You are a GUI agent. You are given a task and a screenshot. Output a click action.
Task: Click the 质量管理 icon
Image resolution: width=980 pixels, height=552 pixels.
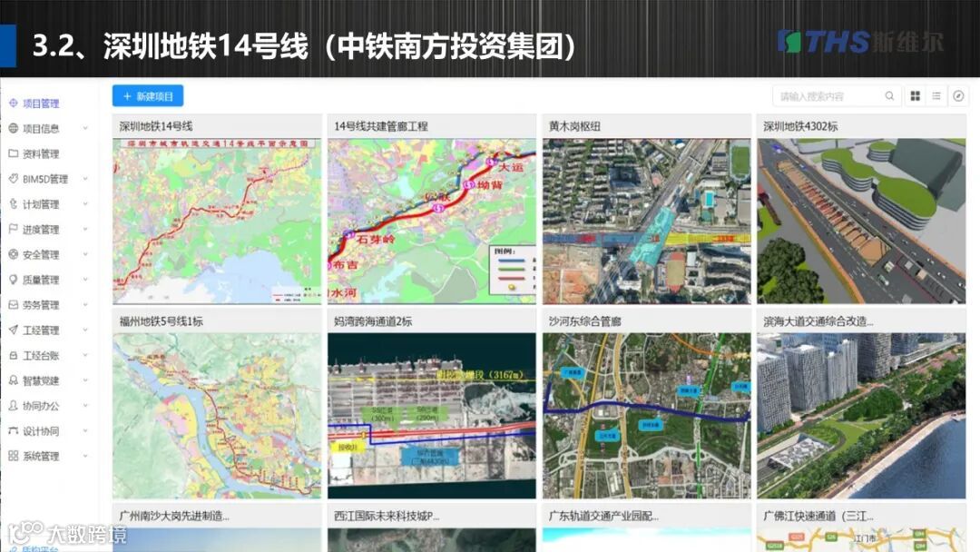[13, 280]
